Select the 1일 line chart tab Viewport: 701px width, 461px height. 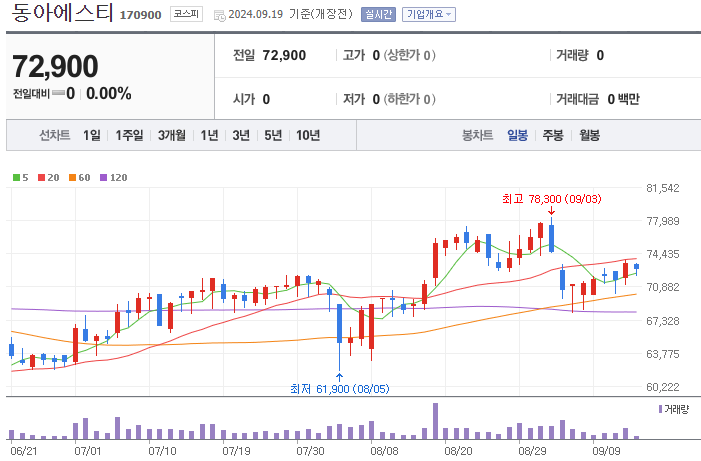(x=92, y=135)
